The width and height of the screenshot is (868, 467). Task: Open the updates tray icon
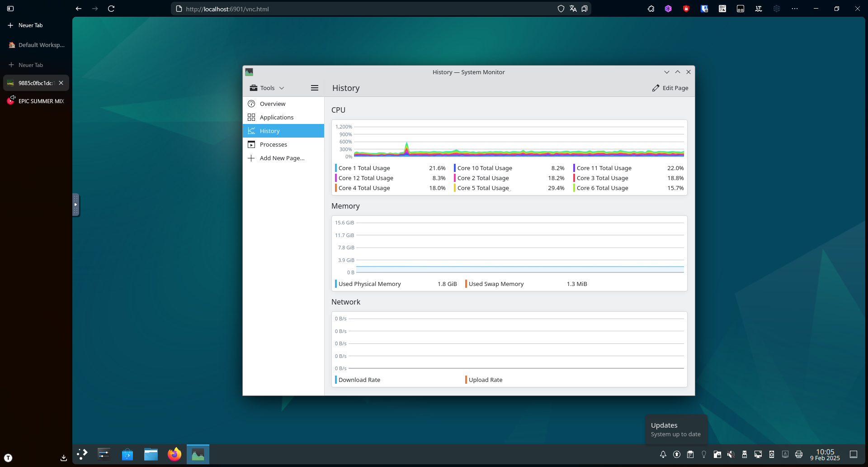pos(677,454)
